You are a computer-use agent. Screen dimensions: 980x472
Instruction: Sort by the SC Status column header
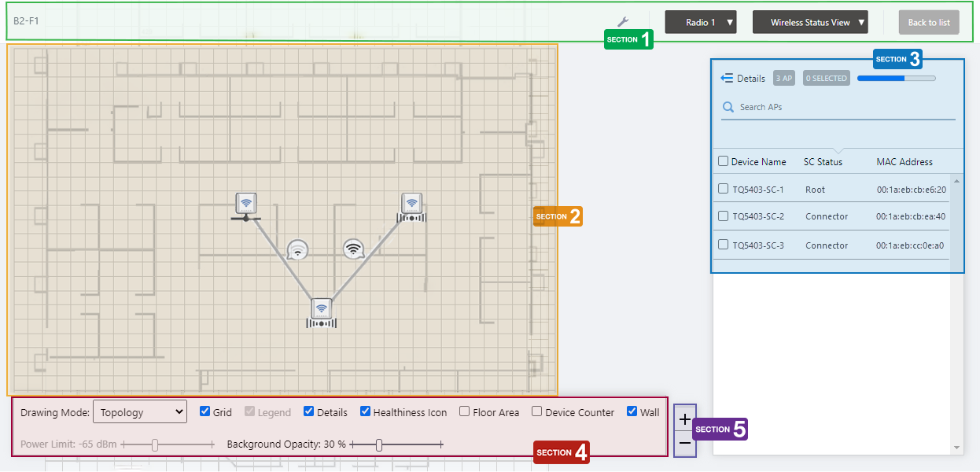823,162
